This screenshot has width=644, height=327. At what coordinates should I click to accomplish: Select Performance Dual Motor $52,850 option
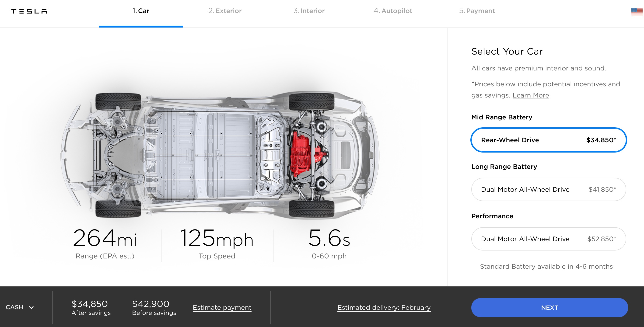click(x=549, y=239)
